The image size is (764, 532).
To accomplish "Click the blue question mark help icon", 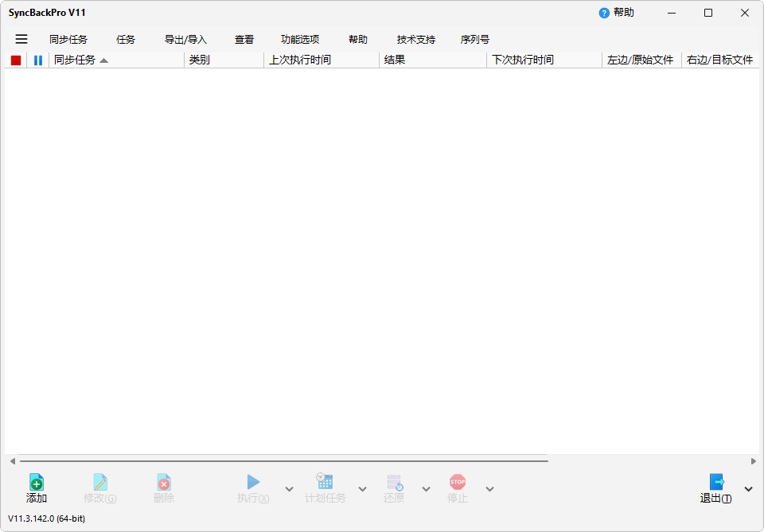I will pos(602,13).
